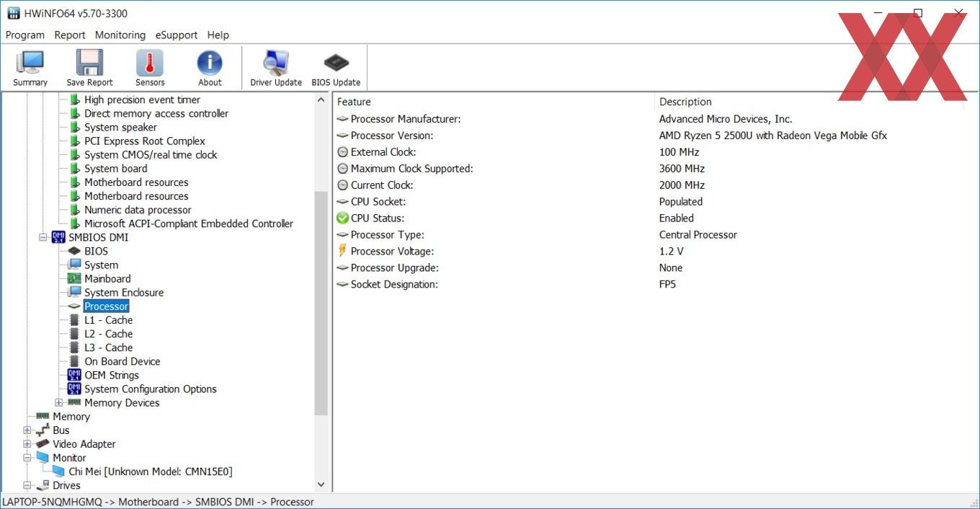Image resolution: width=980 pixels, height=509 pixels.
Task: Open the Help menu
Action: [218, 35]
